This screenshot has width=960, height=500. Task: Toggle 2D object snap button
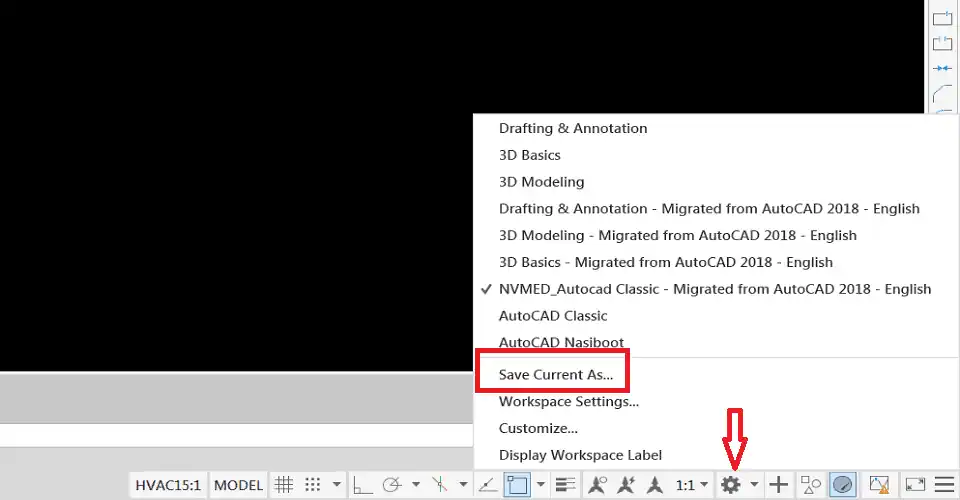click(517, 485)
